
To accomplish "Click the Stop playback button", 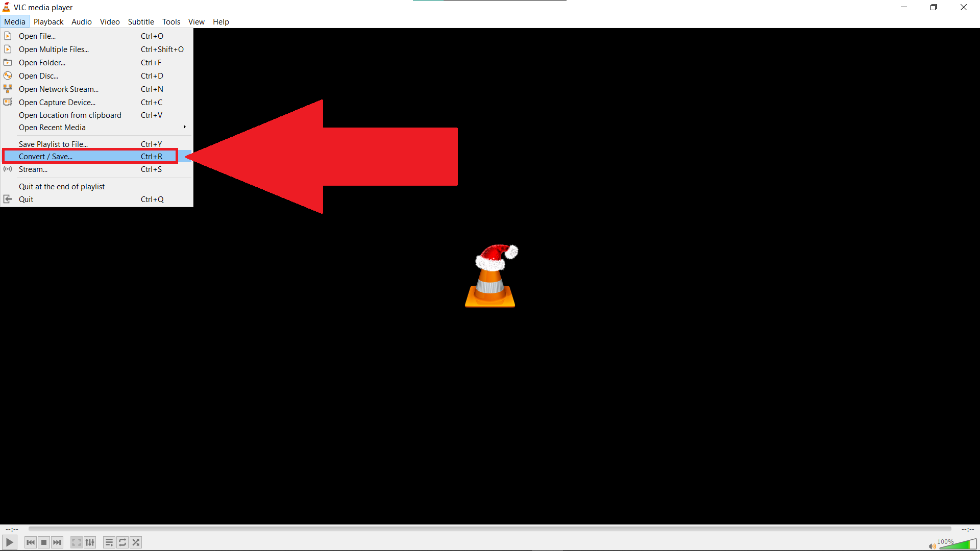I will (x=44, y=542).
